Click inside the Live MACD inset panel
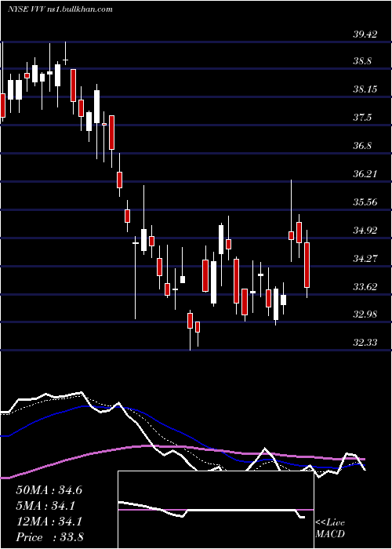Image resolution: width=392 pixels, height=549 pixels. (x=216, y=510)
